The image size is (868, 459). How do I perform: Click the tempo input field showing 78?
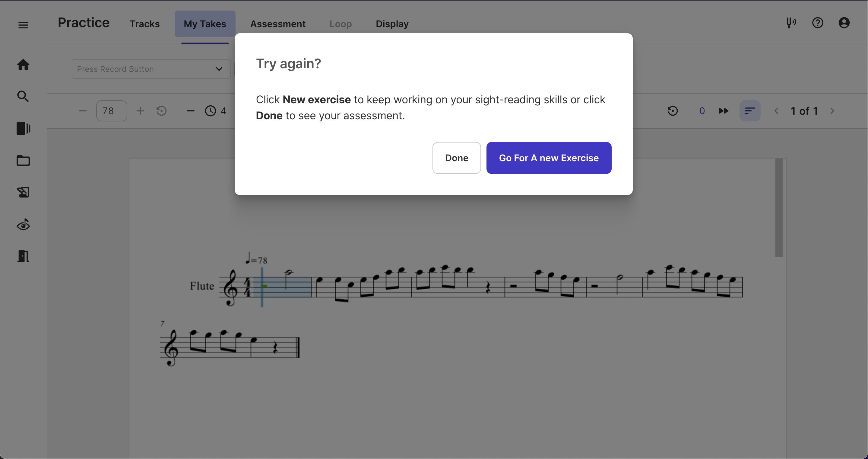click(111, 111)
